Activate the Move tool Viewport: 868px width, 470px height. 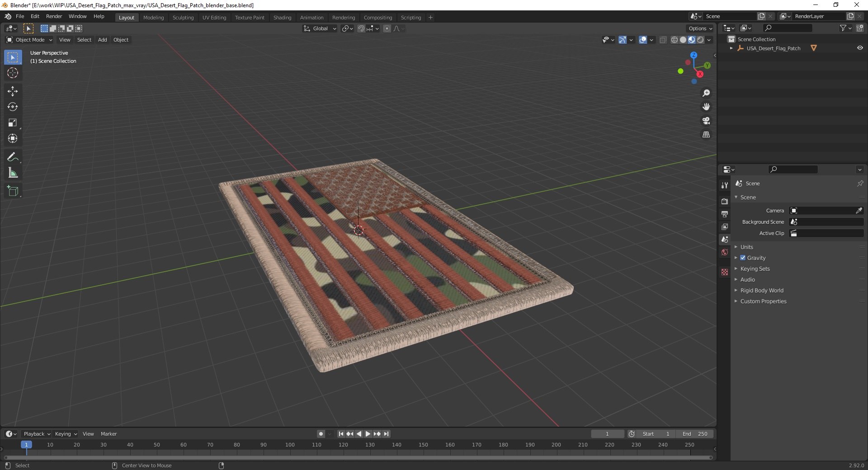pyautogui.click(x=13, y=91)
